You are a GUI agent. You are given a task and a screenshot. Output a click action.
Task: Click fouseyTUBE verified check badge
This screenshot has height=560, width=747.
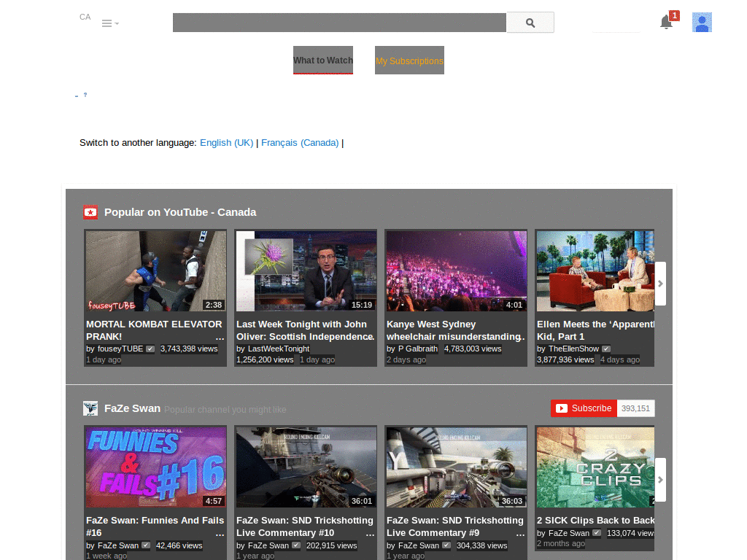click(150, 349)
